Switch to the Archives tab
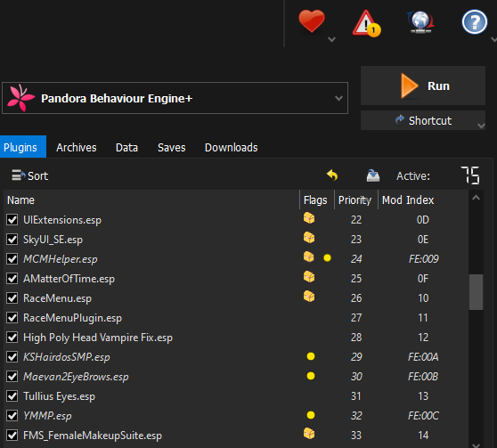 (77, 148)
